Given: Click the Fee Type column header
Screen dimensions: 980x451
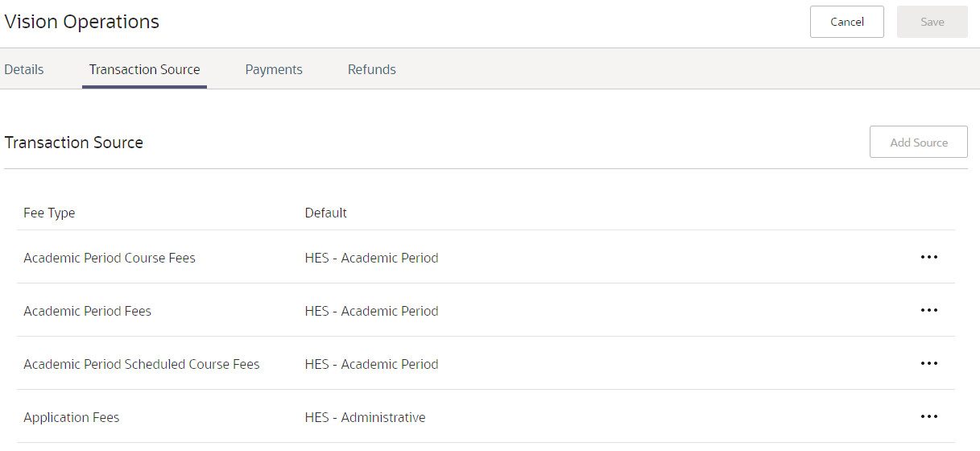Looking at the screenshot, I should tap(49, 213).
